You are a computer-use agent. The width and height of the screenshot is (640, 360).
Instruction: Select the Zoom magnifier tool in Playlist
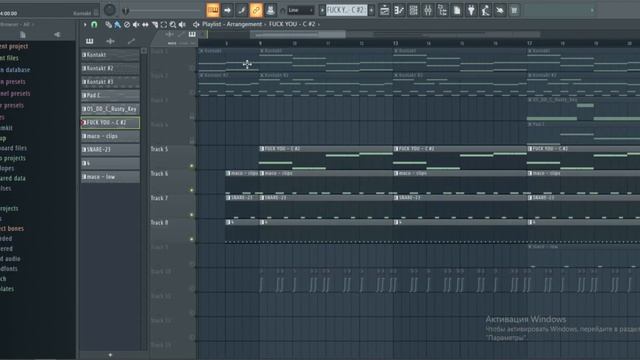click(173, 24)
